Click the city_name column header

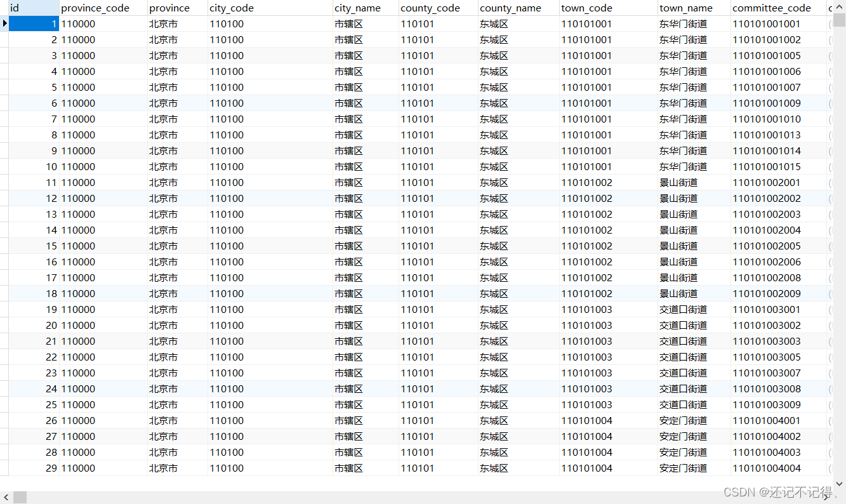tap(366, 8)
